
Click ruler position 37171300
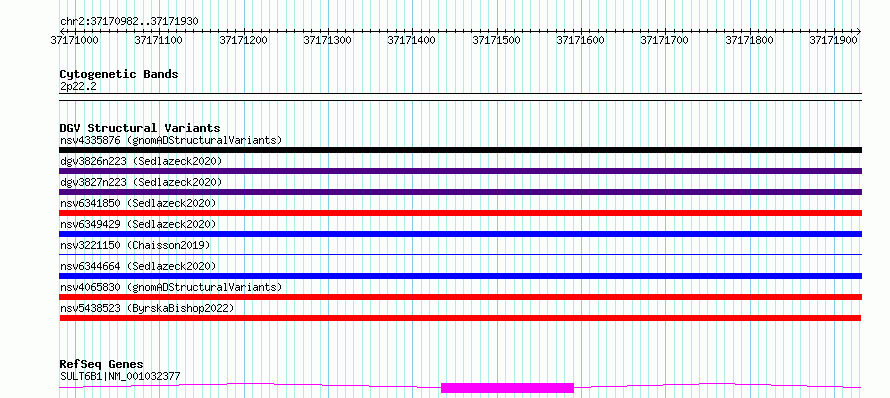328,41
